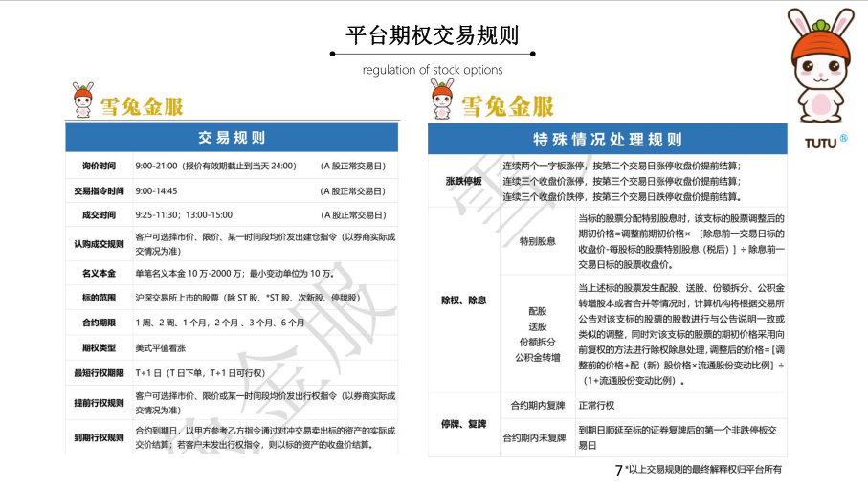The height and width of the screenshot is (490, 868).
Task: Click the 'regulation of stock options' subtitle
Action: point(433,70)
